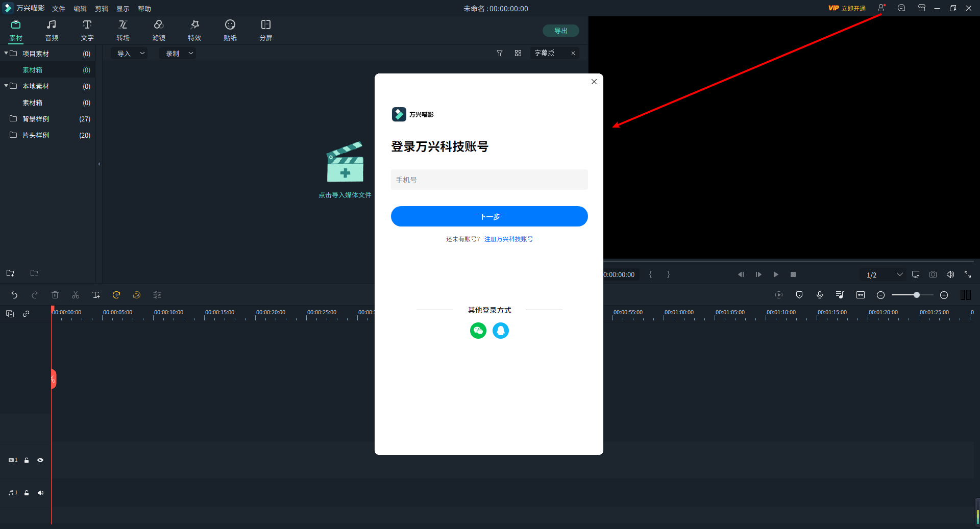Click the trash delete icon in timeline toolbar
This screenshot has height=529, width=980.
pyautogui.click(x=55, y=295)
